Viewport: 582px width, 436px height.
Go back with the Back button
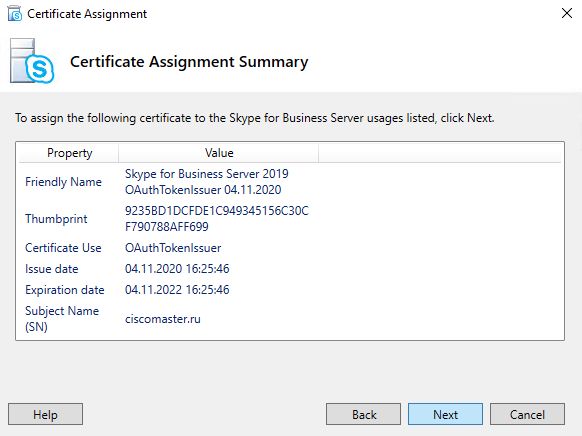[363, 414]
